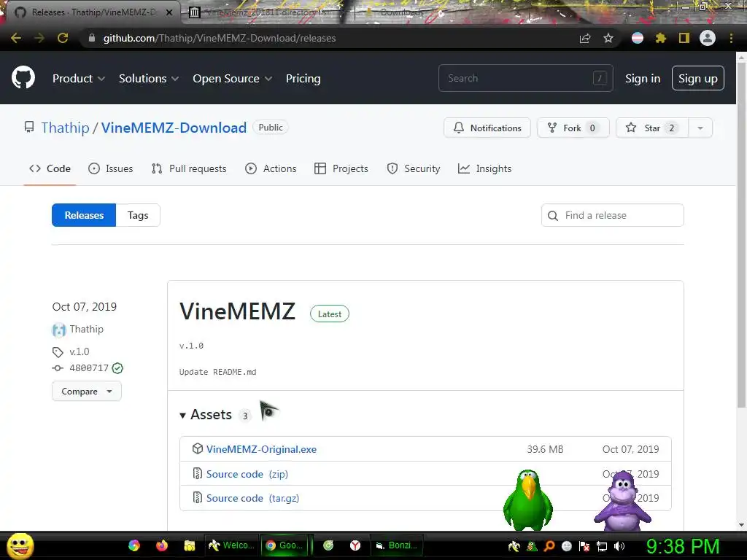Focus the Find a release field
The height and width of the screenshot is (560, 747).
pos(613,215)
